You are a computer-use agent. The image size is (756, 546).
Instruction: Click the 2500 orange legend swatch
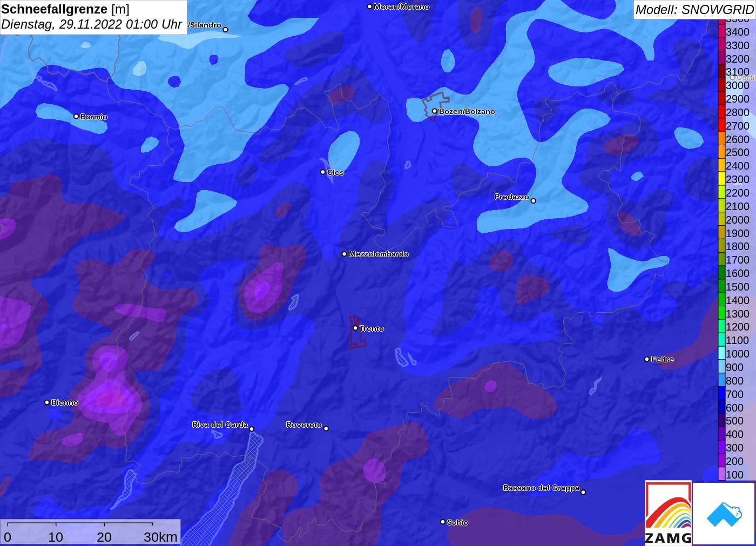(x=721, y=152)
